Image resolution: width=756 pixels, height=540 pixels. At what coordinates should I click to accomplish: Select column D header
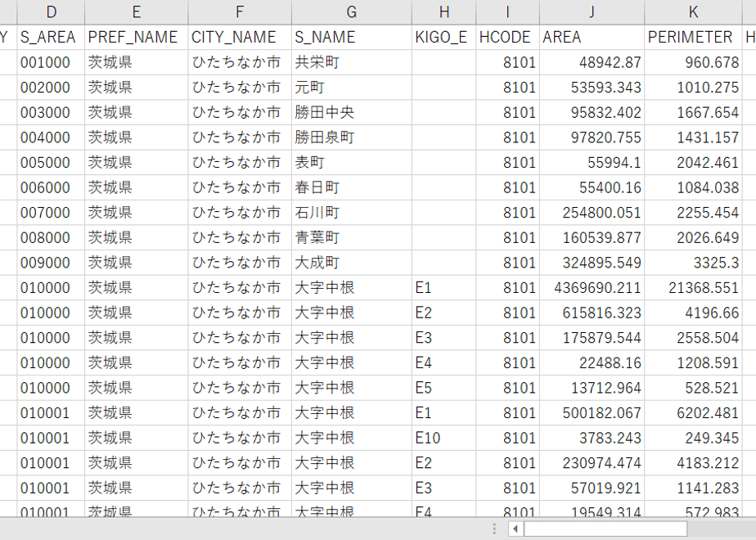pyautogui.click(x=51, y=12)
